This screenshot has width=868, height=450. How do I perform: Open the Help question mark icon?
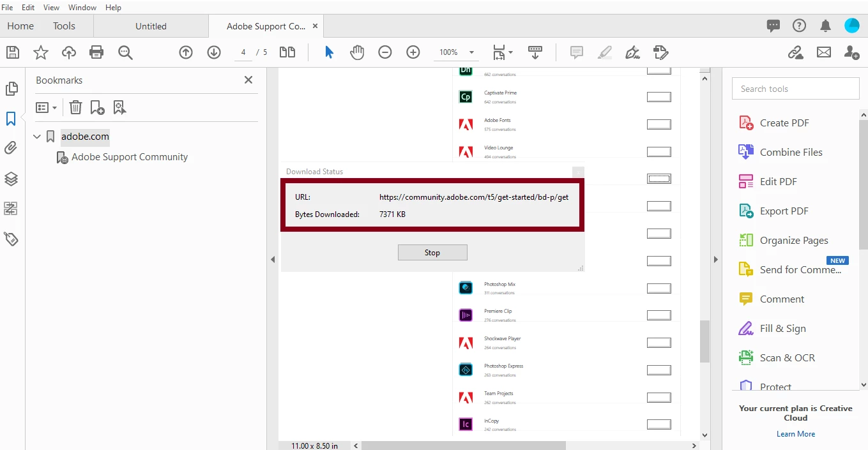[x=799, y=26]
